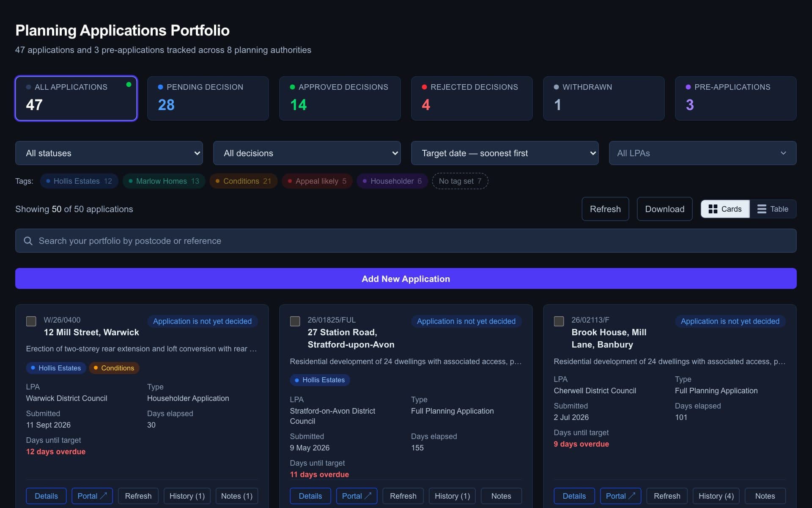Click the '9 days overdue' text

[x=582, y=444]
